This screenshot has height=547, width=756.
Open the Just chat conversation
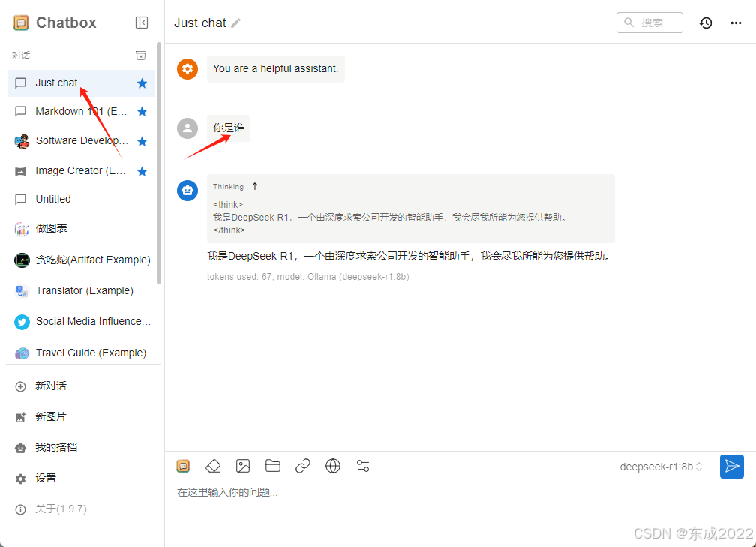(81, 83)
